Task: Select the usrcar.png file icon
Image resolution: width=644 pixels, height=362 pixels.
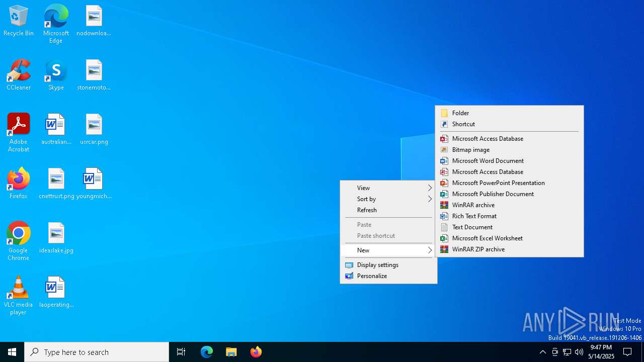Action: click(94, 130)
